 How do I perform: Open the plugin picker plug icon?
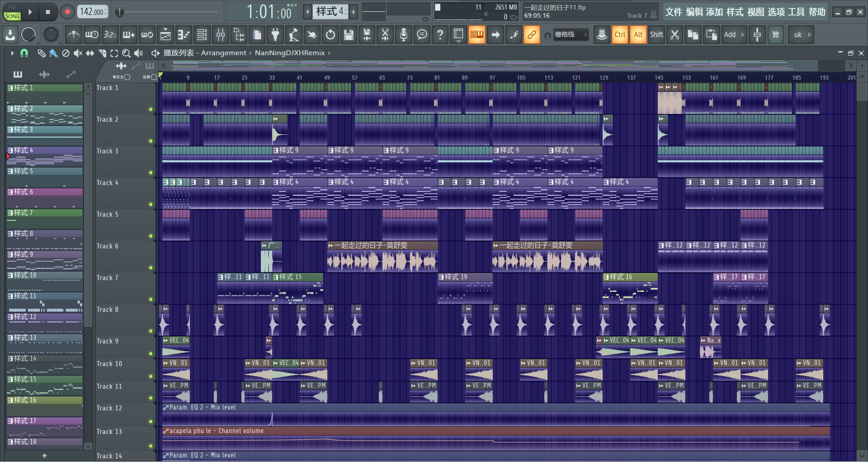[275, 35]
